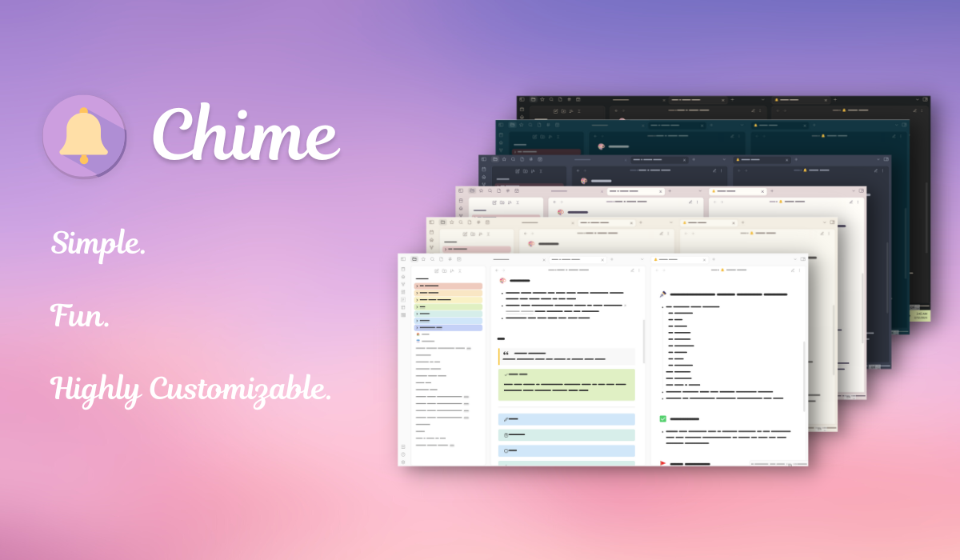Click the quote callout in white window
Image resolution: width=960 pixels, height=560 pixels.
tap(566, 356)
